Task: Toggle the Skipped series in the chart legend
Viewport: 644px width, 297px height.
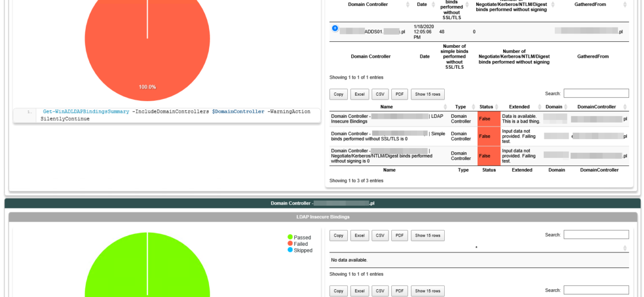Action: (x=300, y=250)
